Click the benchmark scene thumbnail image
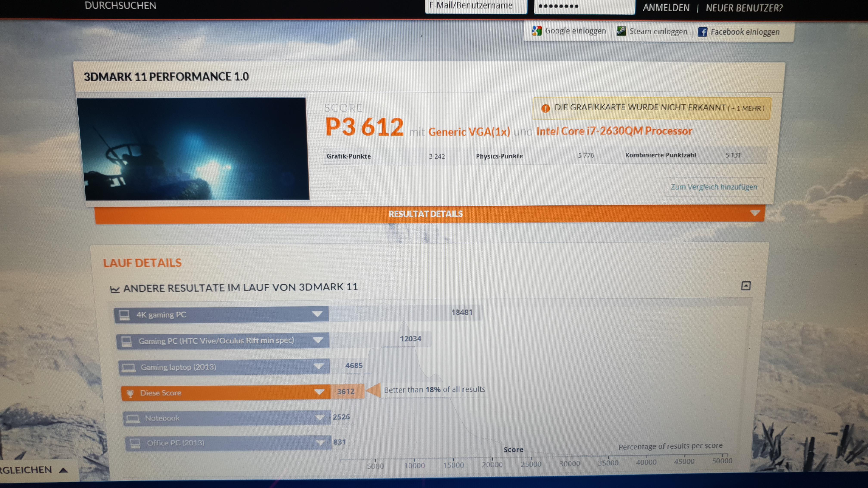Viewport: 868px width, 488px height. click(193, 149)
